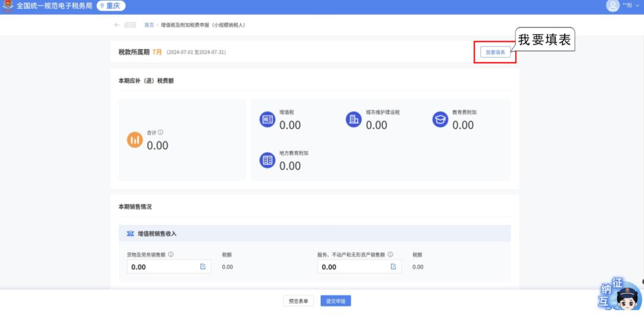Click the 提交申报 submit button
Screen dimensions: 644x317
[x=336, y=301]
